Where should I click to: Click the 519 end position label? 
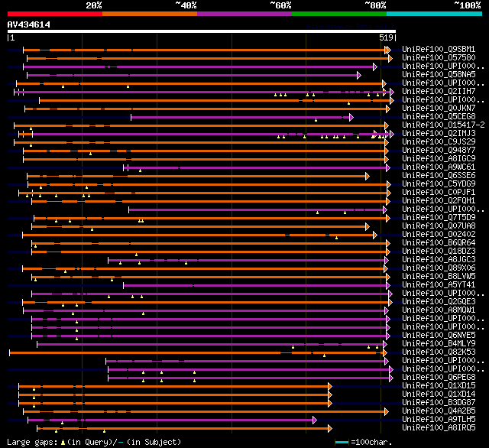(x=386, y=37)
